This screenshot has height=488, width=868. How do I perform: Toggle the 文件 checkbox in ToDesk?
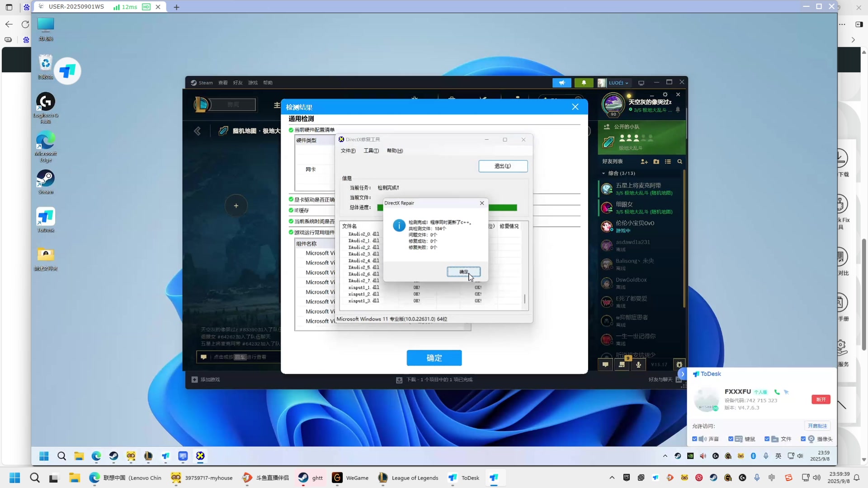[x=767, y=439]
